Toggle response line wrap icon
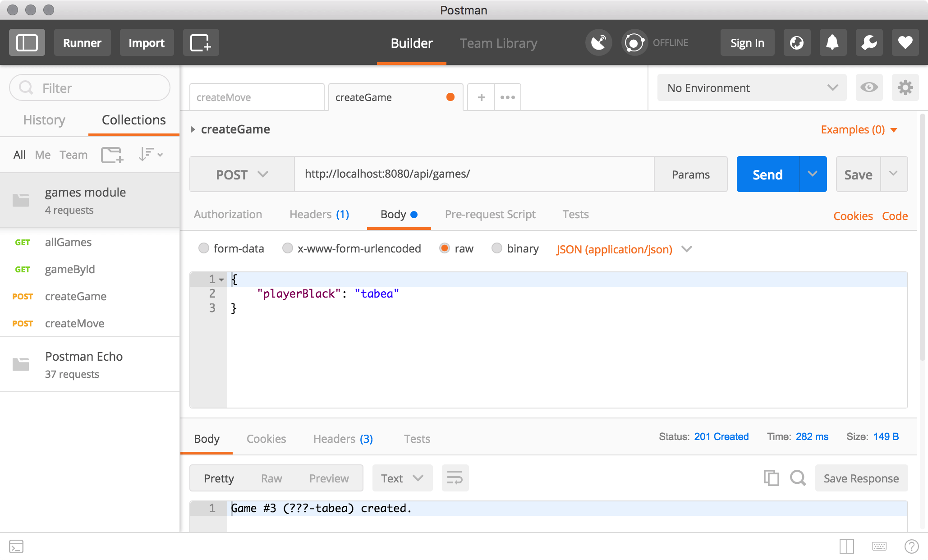 [x=455, y=478]
